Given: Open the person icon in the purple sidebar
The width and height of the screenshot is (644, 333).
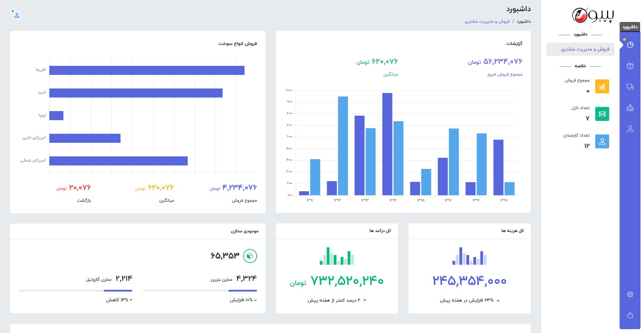Looking at the screenshot, I should 630,129.
